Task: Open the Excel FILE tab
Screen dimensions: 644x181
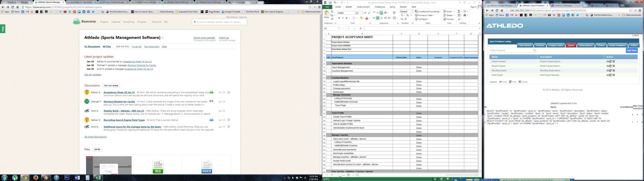Action: [327, 7]
